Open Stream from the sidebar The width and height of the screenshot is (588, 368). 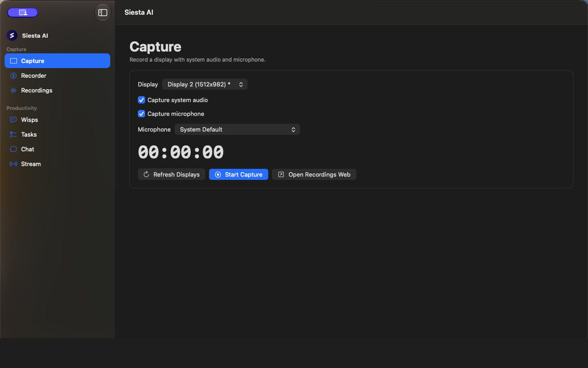pyautogui.click(x=57, y=164)
